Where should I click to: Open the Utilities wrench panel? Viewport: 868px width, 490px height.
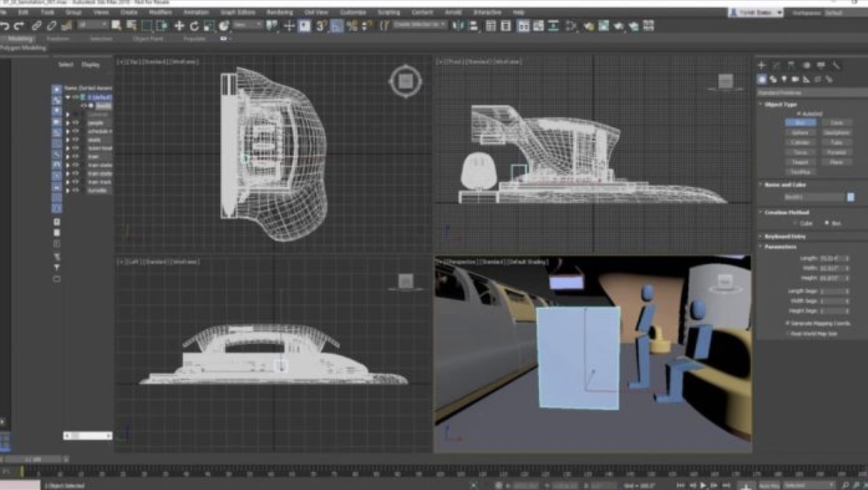(x=836, y=66)
